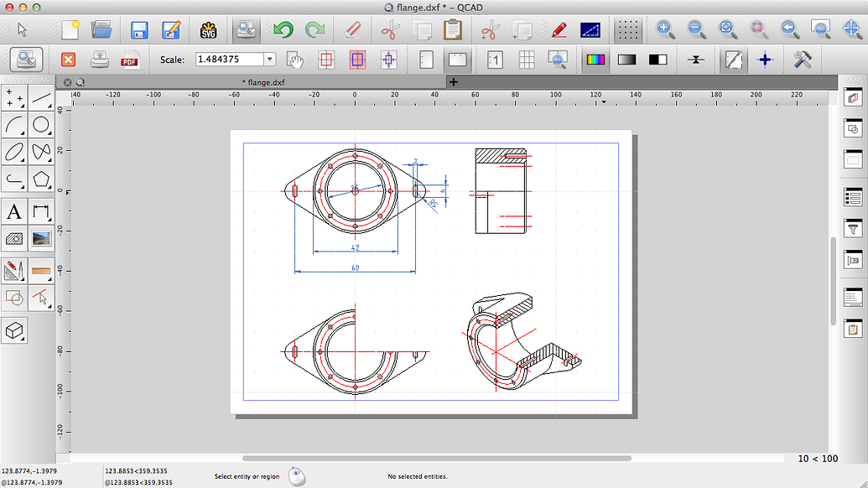Image resolution: width=868 pixels, height=488 pixels.
Task: Close print preview red X button
Action: 68,60
